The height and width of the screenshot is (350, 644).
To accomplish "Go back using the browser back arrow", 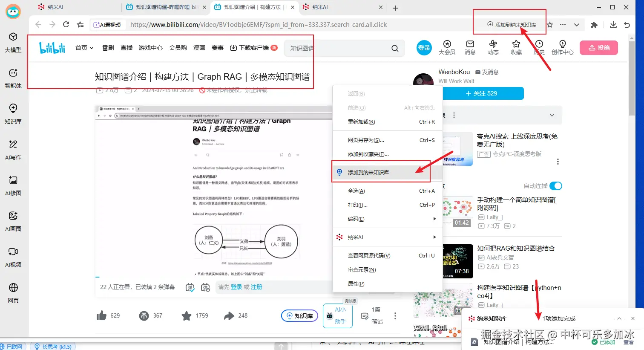I will [x=38, y=25].
